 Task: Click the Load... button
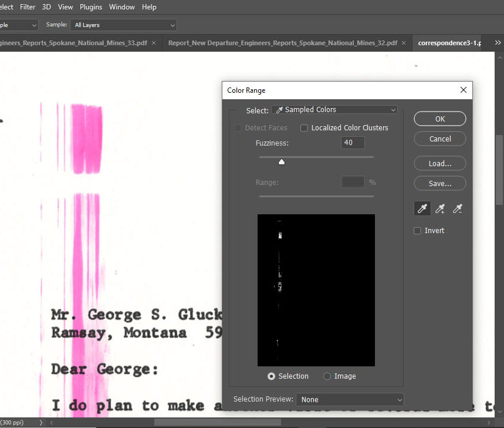coord(439,163)
